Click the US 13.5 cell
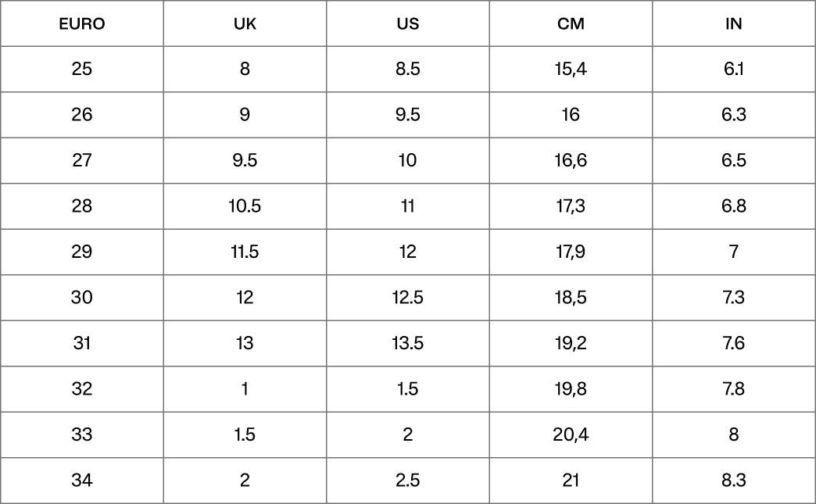This screenshot has width=816, height=504. tap(407, 343)
